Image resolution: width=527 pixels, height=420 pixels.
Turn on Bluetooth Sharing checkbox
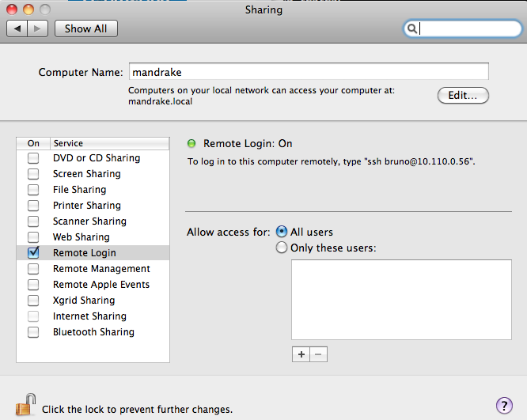(33, 332)
